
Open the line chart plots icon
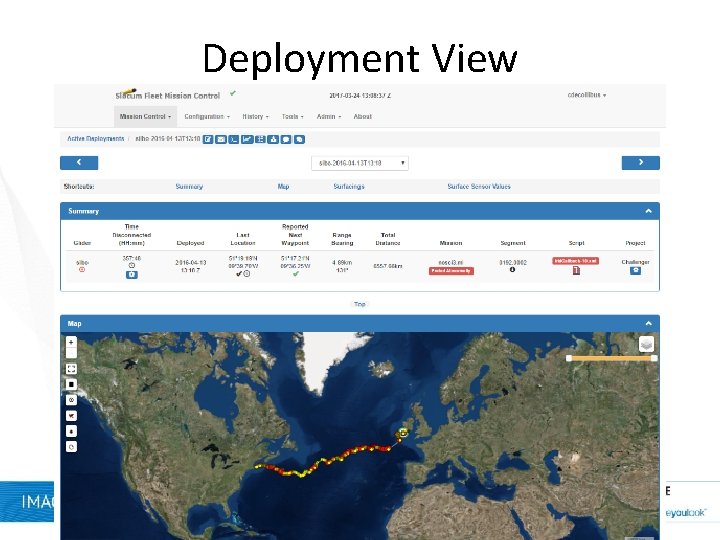[247, 139]
